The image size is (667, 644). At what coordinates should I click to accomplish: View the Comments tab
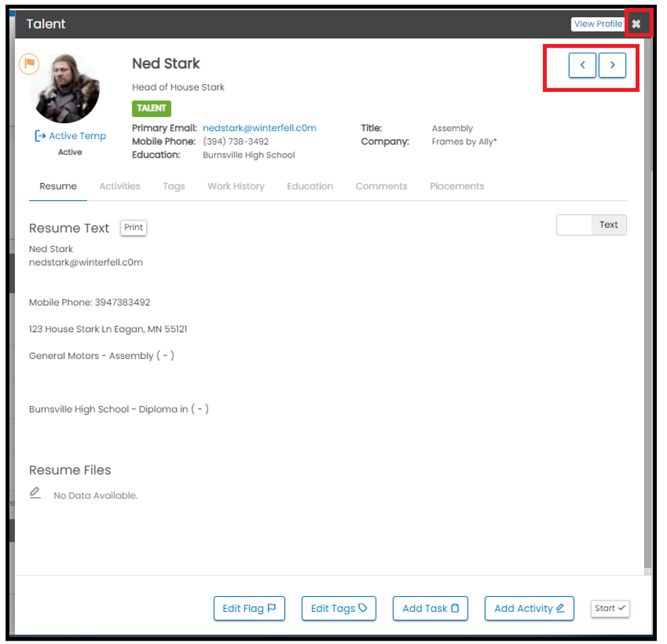381,187
